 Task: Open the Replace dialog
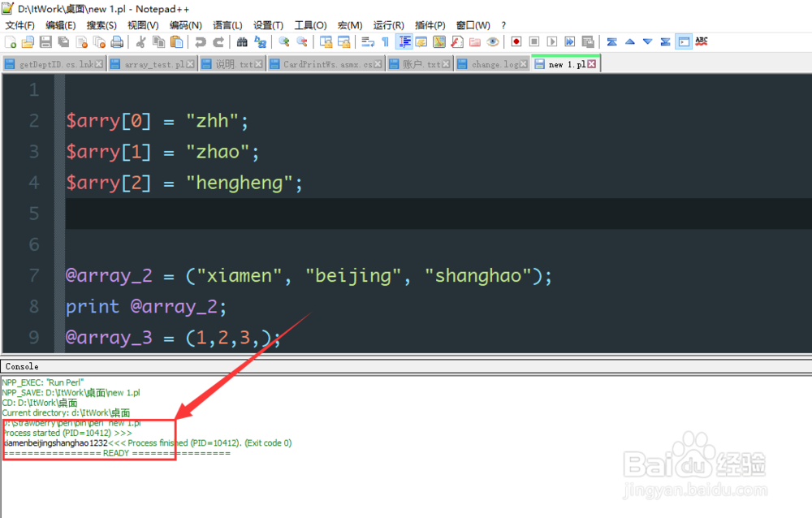pos(259,41)
